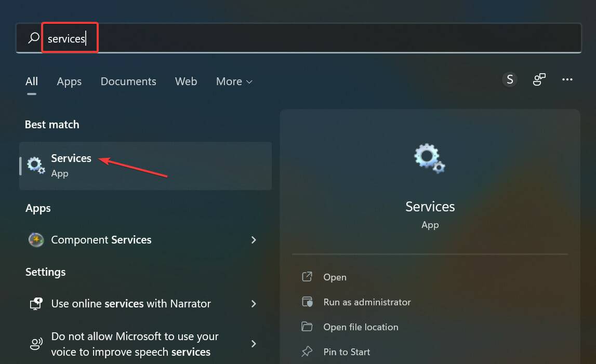Image resolution: width=596 pixels, height=364 pixels.
Task: Expand the Component Services result chevron
Action: tap(254, 239)
